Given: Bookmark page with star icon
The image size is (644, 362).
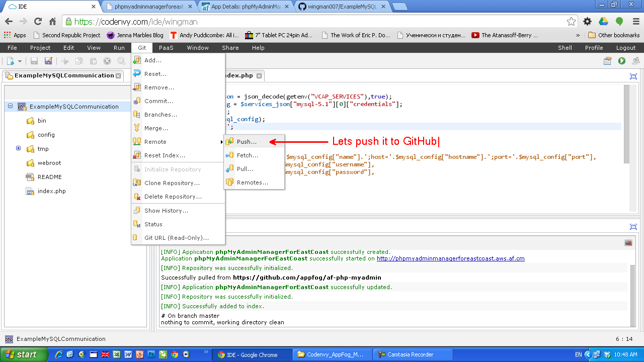Looking at the screenshot, I should pos(571,22).
